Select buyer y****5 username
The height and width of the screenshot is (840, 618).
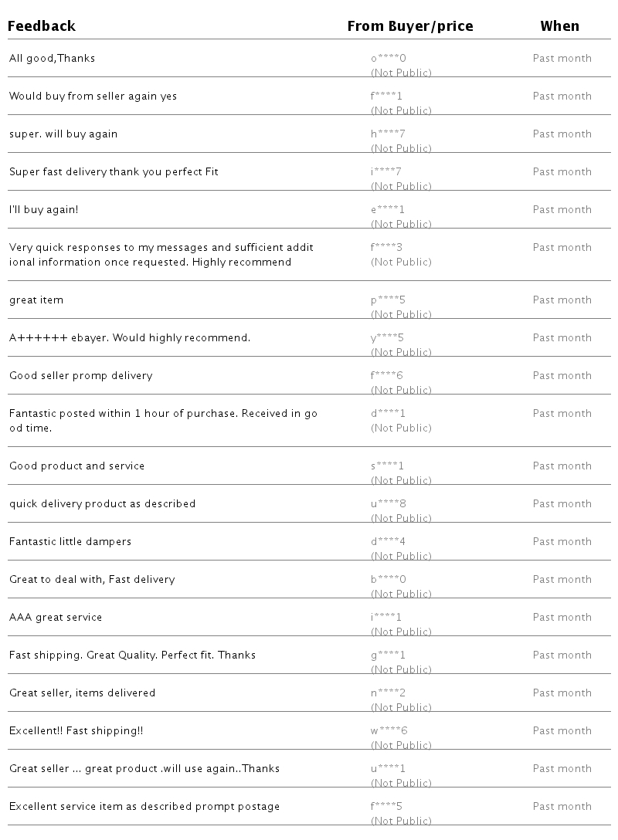387,338
